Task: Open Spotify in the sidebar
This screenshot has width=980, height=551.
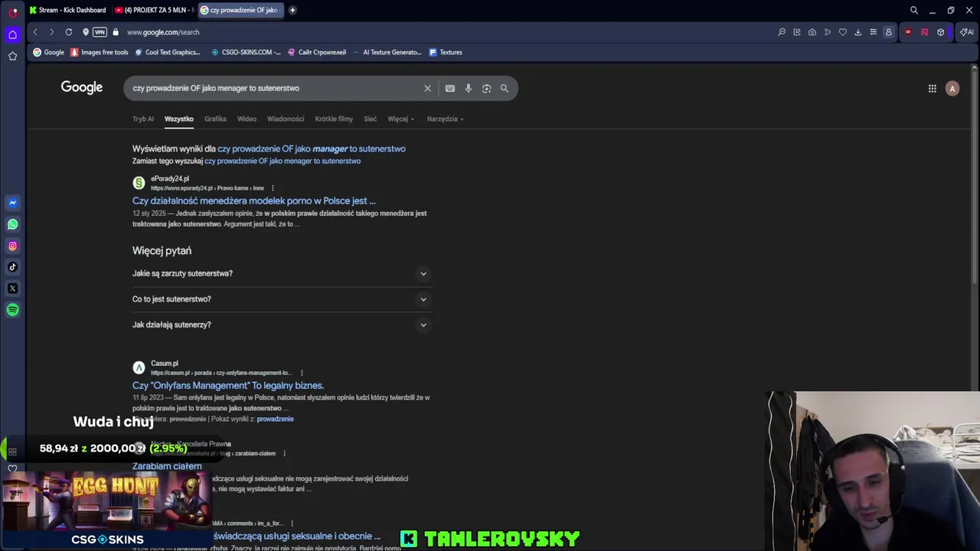Action: [13, 310]
